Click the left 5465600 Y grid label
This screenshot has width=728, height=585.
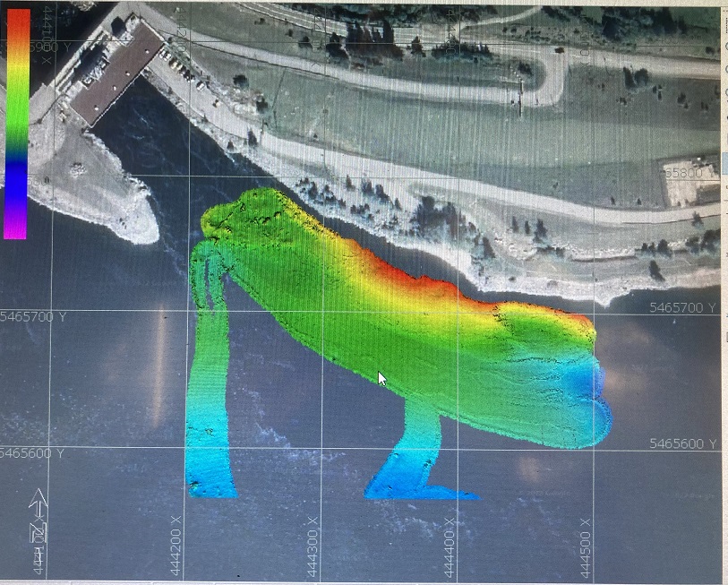pyautogui.click(x=33, y=453)
